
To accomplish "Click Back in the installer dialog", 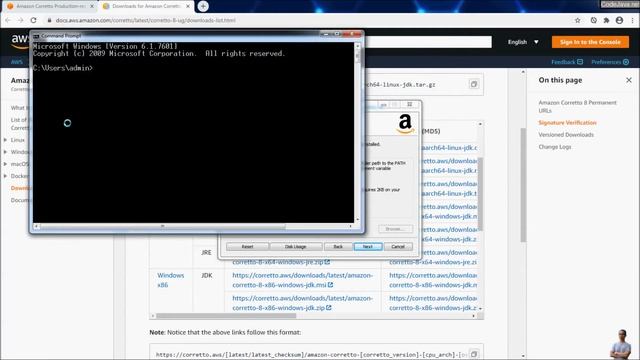I will click(x=338, y=247).
